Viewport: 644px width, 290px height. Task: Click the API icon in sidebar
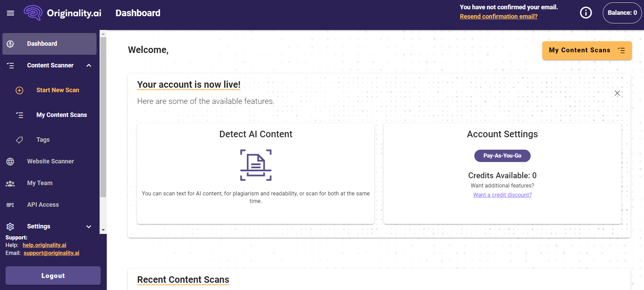10,205
